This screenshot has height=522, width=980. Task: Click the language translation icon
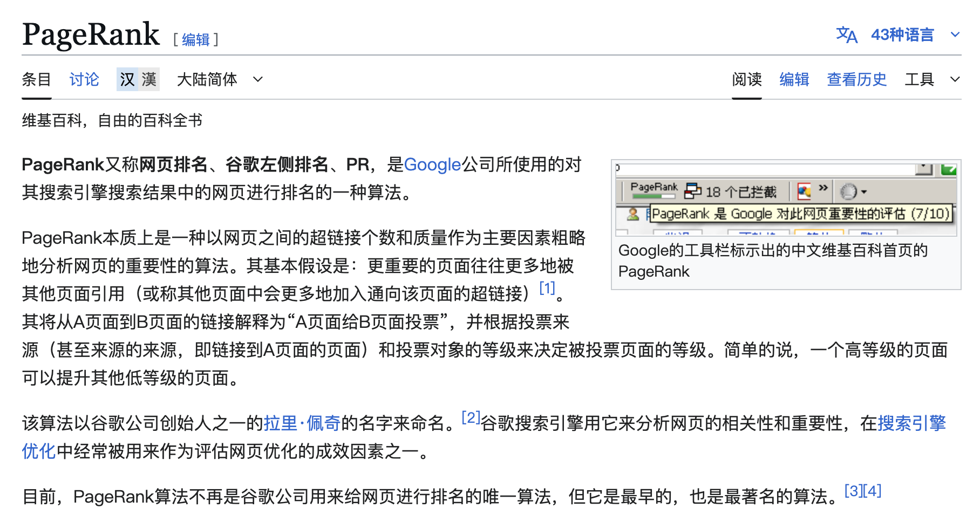point(846,35)
